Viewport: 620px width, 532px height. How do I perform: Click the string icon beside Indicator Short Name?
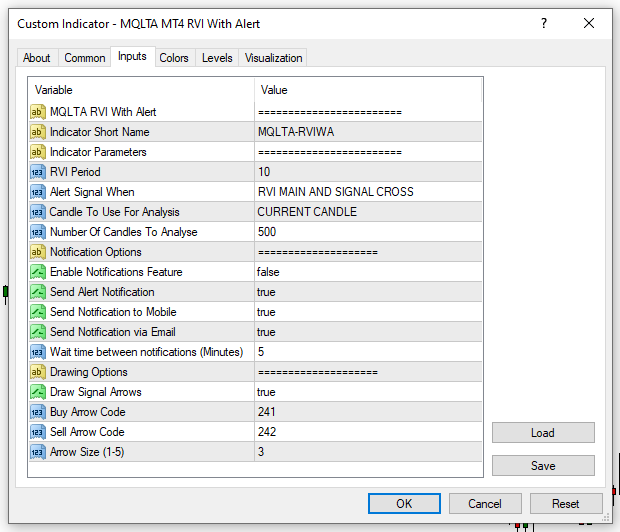38,132
